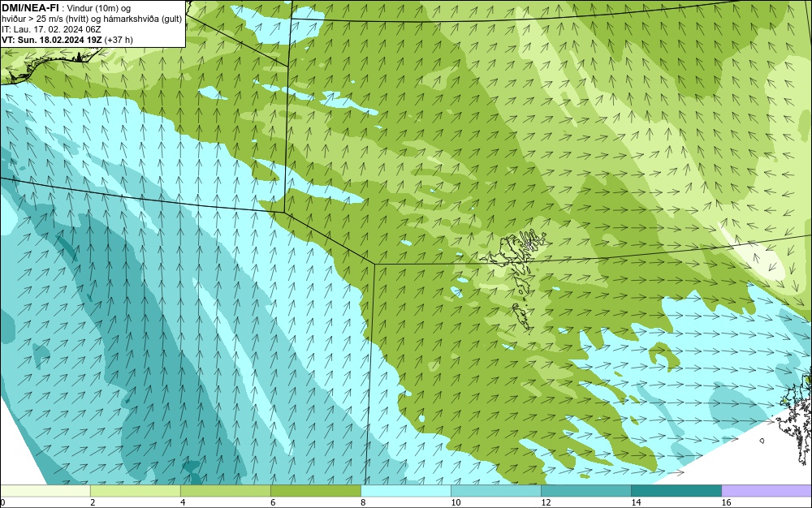Click the 2–4 m/s light green legend swatch
This screenshot has width=812, height=508.
pos(135,491)
